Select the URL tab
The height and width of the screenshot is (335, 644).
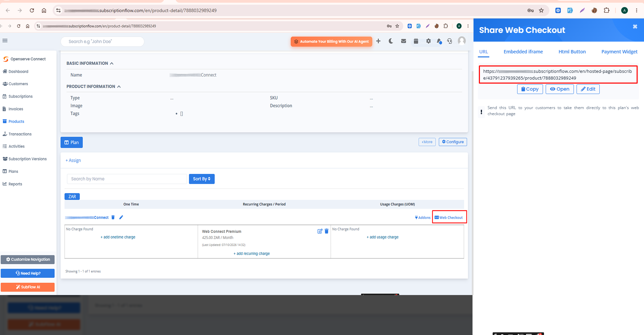click(x=484, y=52)
